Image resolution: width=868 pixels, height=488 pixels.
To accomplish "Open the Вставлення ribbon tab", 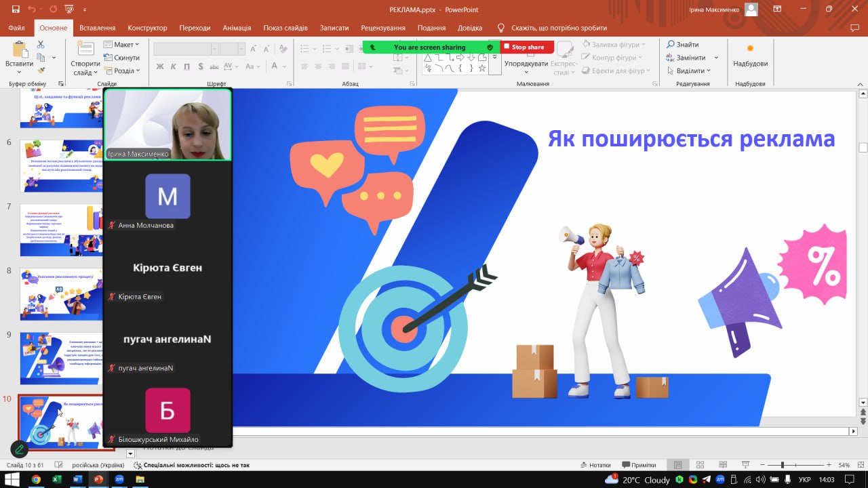I will (x=97, y=28).
